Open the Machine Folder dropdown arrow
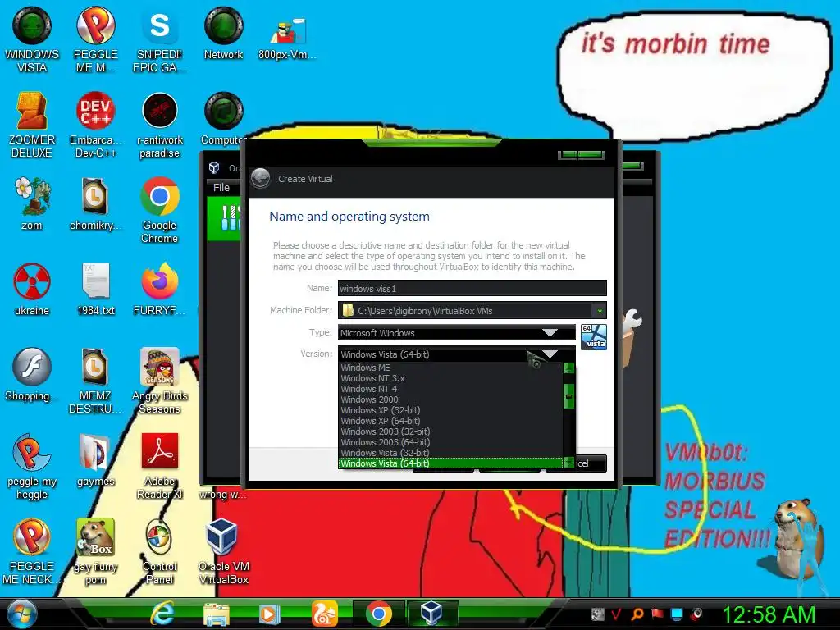 (600, 310)
